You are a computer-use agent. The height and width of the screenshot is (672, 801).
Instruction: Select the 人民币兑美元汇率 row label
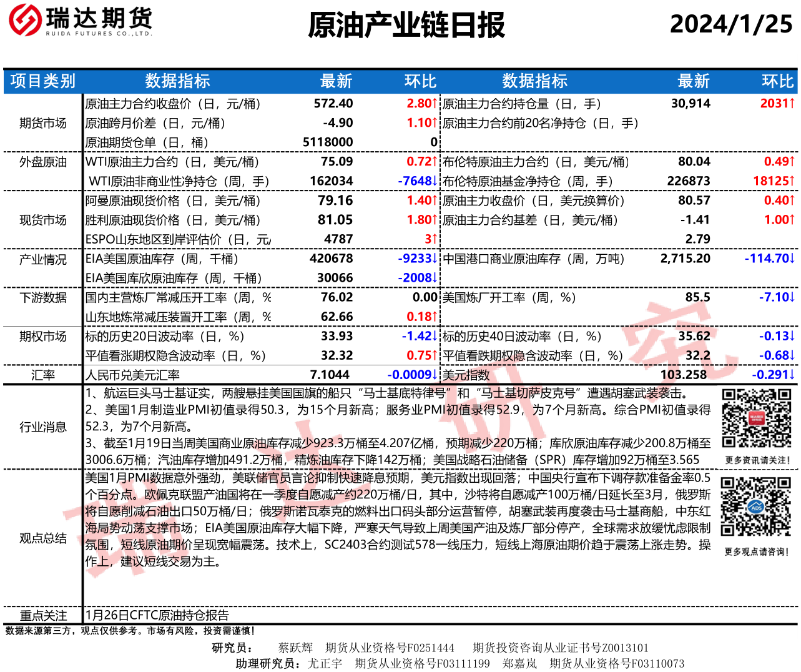tap(132, 375)
